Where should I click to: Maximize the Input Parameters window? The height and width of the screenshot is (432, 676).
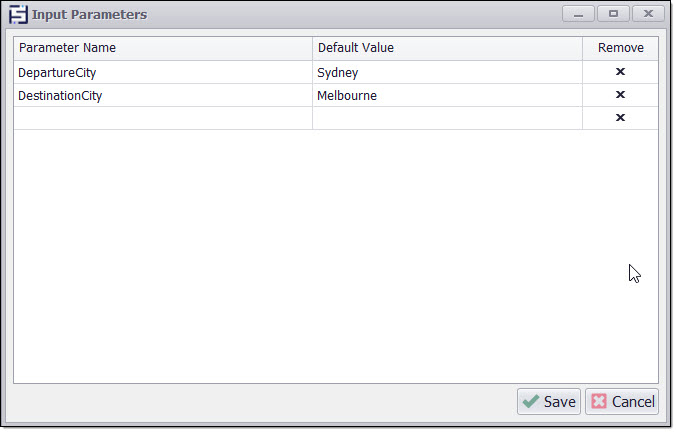pos(613,14)
